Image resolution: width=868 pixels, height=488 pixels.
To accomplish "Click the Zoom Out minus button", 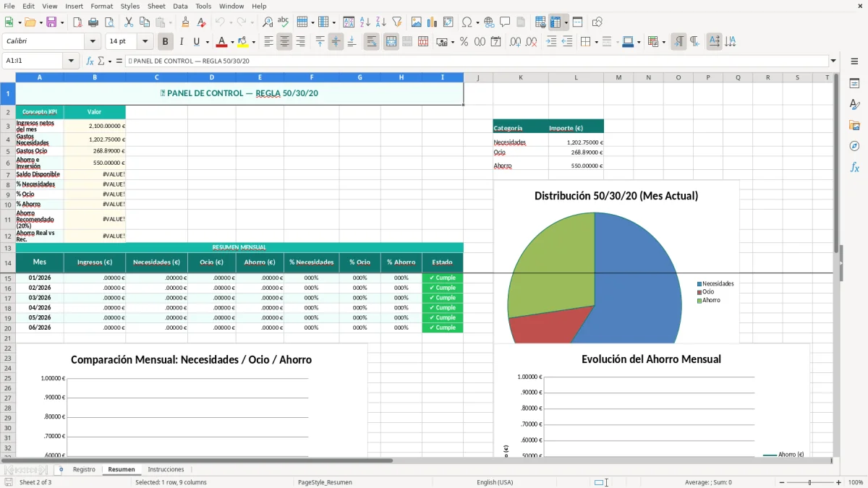I will [780, 482].
